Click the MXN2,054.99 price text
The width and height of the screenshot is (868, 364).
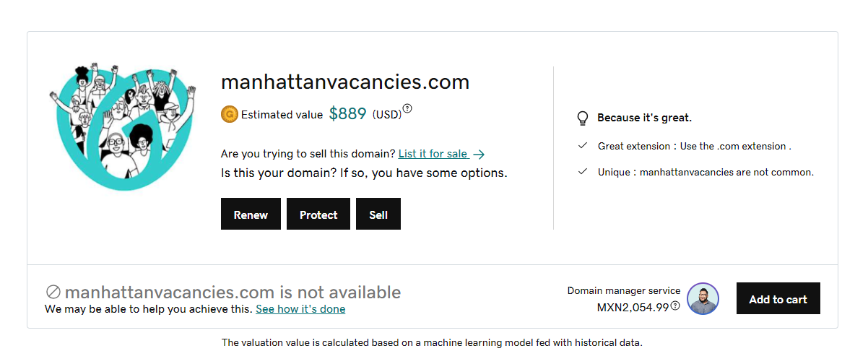pyautogui.click(x=633, y=306)
